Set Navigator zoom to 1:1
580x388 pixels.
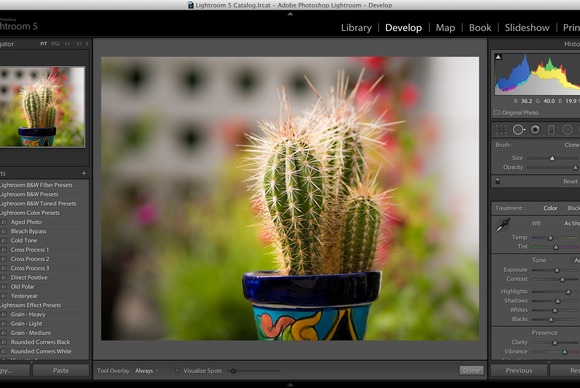point(67,44)
